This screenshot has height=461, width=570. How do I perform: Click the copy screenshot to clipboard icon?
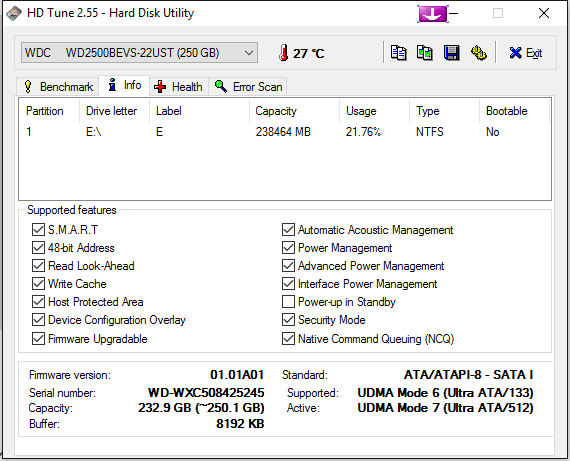tap(425, 53)
